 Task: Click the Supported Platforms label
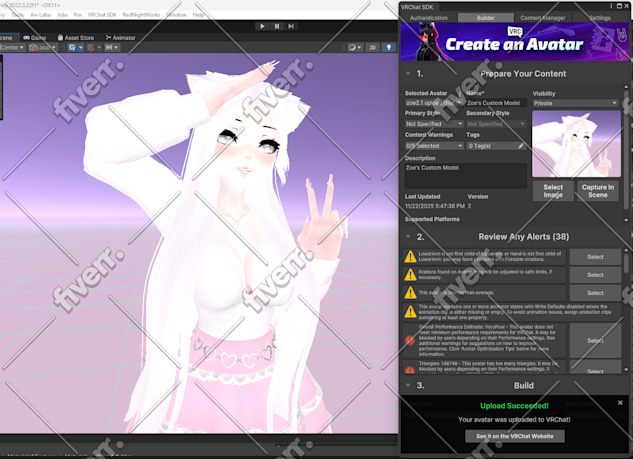coord(432,219)
